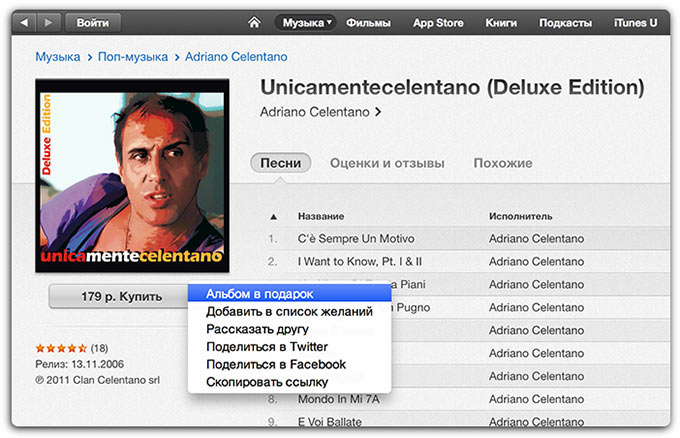Click the 2011 Clan Celentano srl copyright text
The width and height of the screenshot is (680, 438).
(98, 380)
